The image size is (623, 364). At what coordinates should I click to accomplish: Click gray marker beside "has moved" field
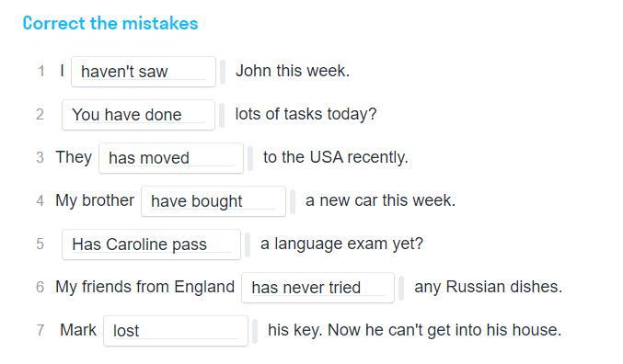pyautogui.click(x=250, y=158)
